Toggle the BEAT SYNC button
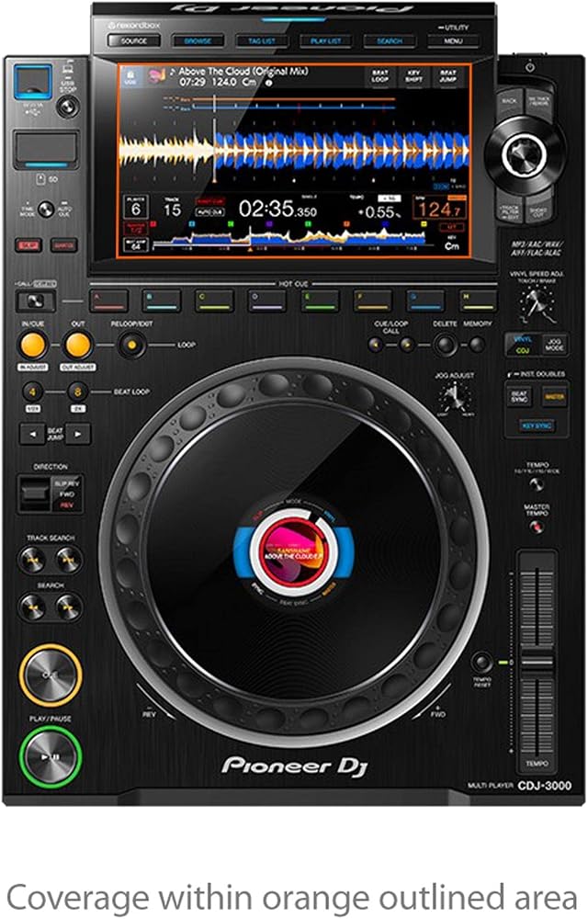 [519, 396]
